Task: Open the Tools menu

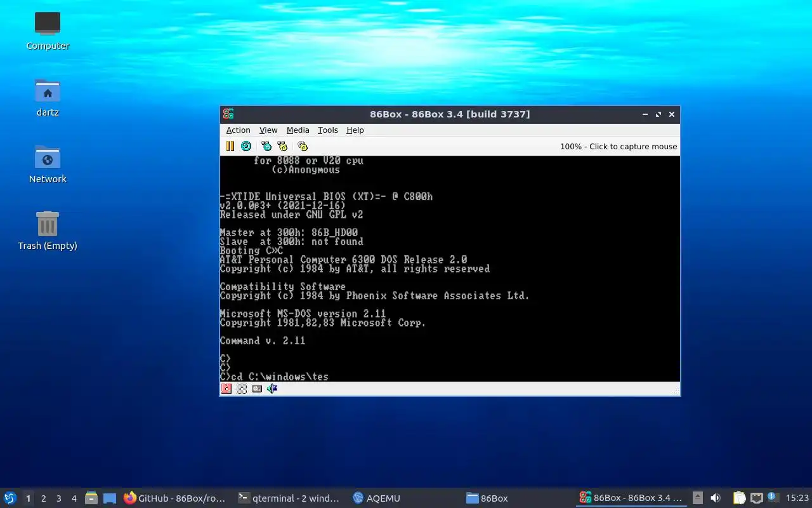Action: (x=328, y=130)
